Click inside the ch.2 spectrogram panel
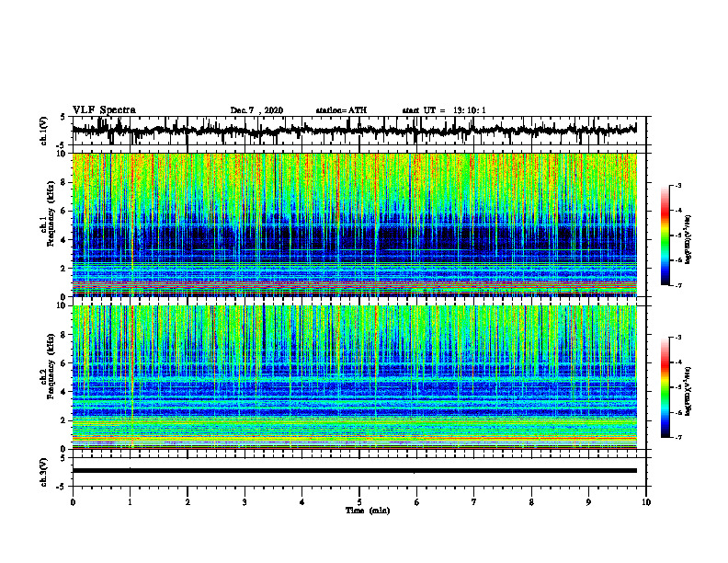The width and height of the screenshot is (728, 563). pyautogui.click(x=355, y=377)
